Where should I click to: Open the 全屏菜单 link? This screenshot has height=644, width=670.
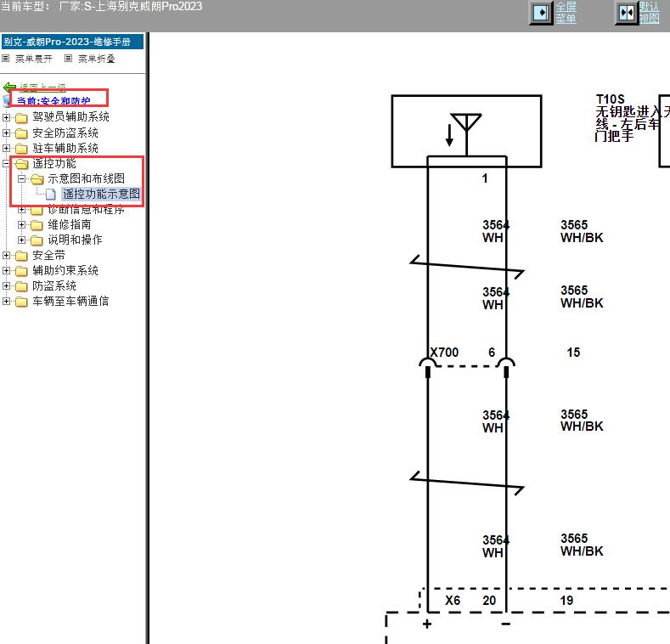[566, 13]
